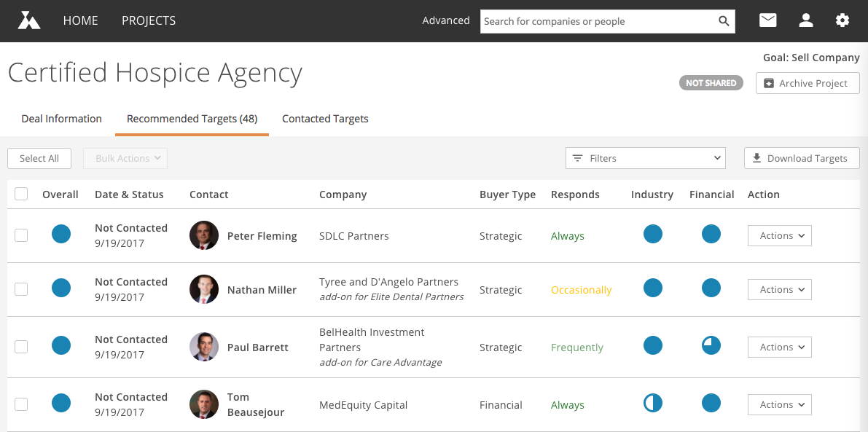Image resolution: width=868 pixels, height=432 pixels.
Task: Click Nathan Miller's profile photo
Action: point(204,289)
